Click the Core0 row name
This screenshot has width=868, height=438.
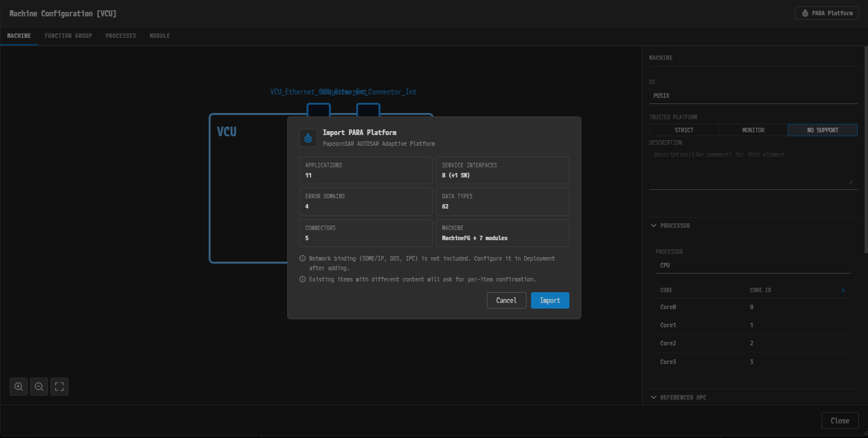coord(668,307)
